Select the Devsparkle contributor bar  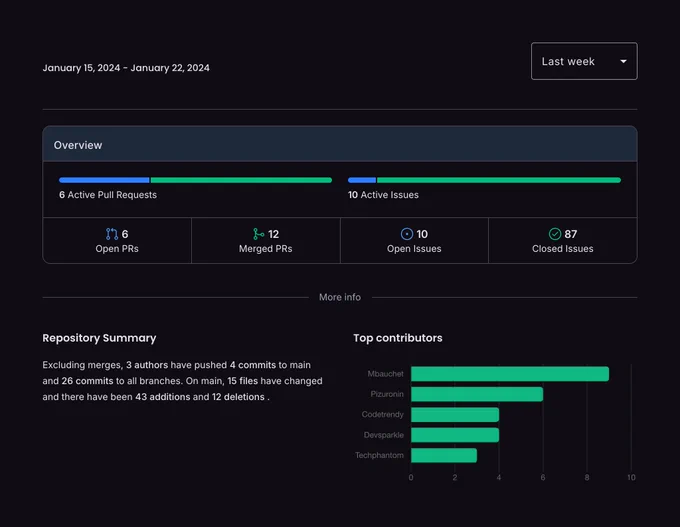455,435
